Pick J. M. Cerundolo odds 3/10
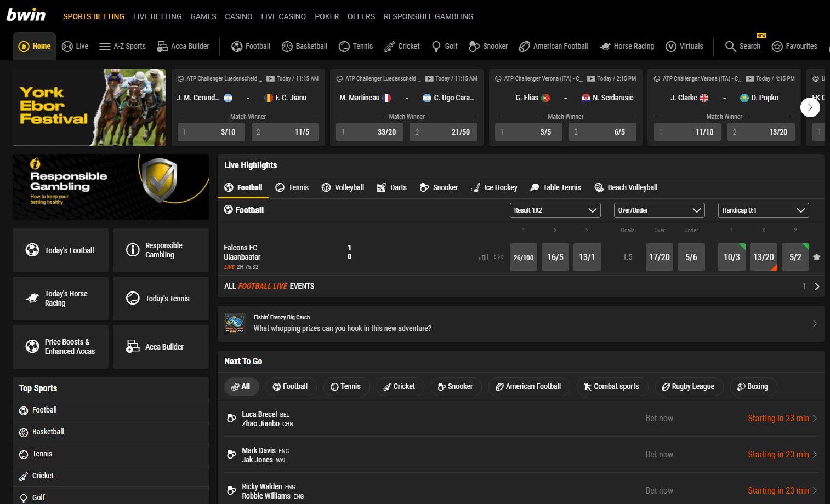 click(x=211, y=132)
